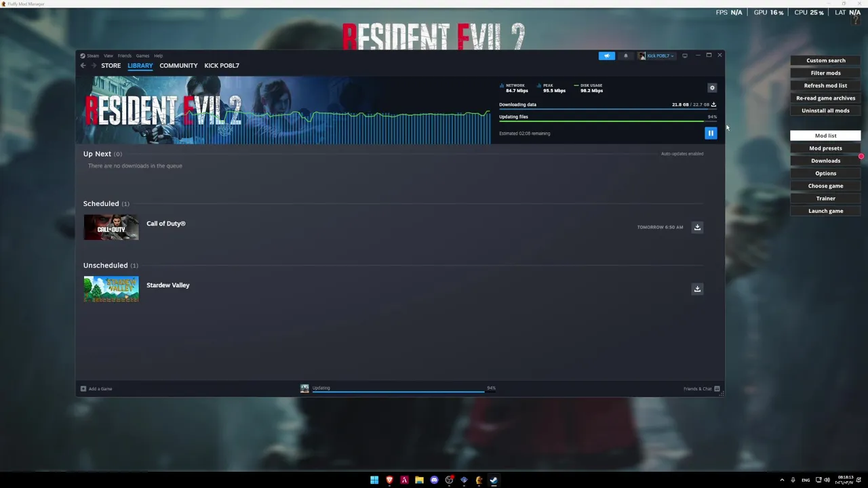The image size is (868, 488).
Task: Click Filter mods in Fluffy Mod Manager
Action: 825,73
